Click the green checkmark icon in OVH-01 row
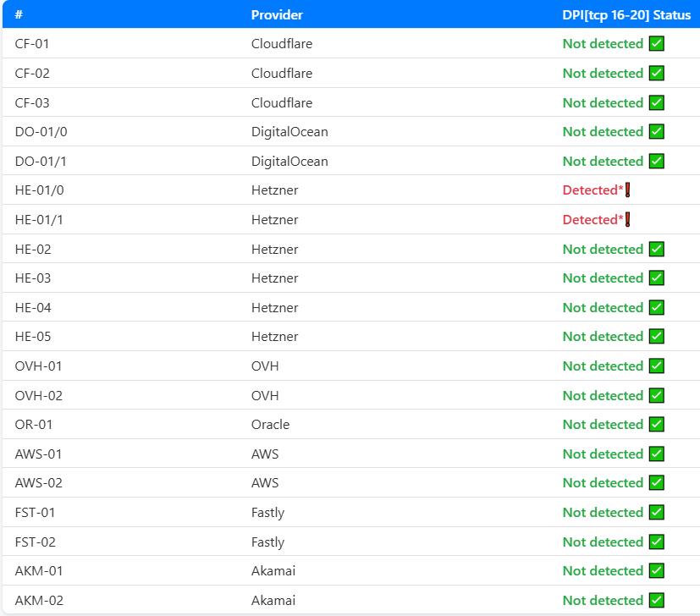This screenshot has height=616, width=700. pos(656,366)
